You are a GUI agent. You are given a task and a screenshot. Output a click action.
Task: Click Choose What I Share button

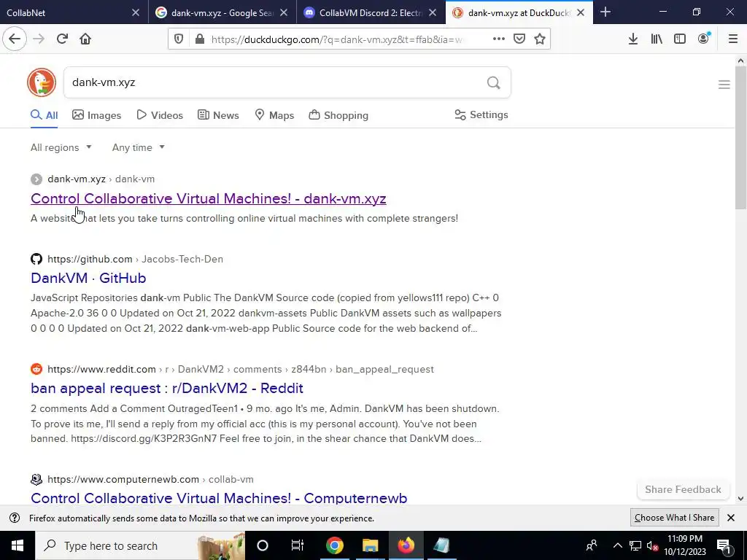click(674, 518)
